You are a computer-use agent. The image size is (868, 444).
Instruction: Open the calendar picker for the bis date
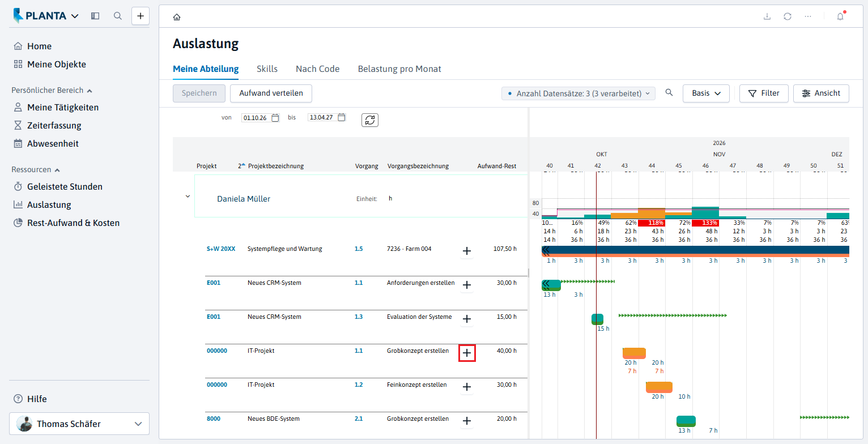(x=342, y=118)
